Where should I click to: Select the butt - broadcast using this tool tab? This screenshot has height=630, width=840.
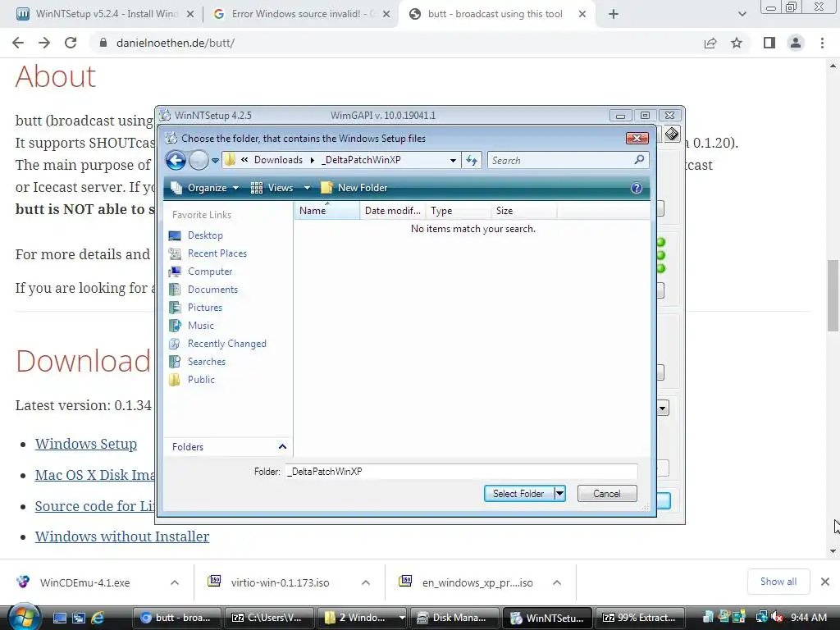495,14
